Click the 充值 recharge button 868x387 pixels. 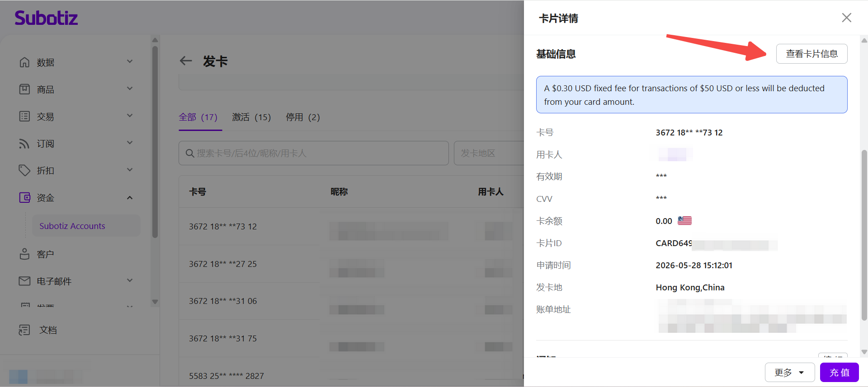pyautogui.click(x=840, y=373)
